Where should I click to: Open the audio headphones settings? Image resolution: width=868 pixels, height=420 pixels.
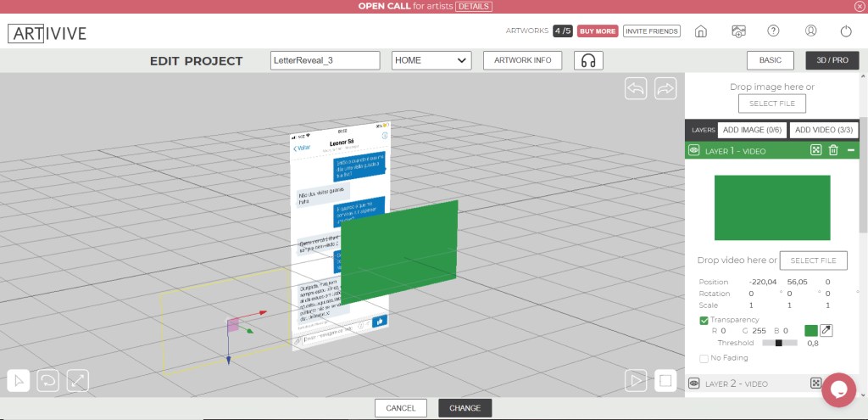coord(594,60)
